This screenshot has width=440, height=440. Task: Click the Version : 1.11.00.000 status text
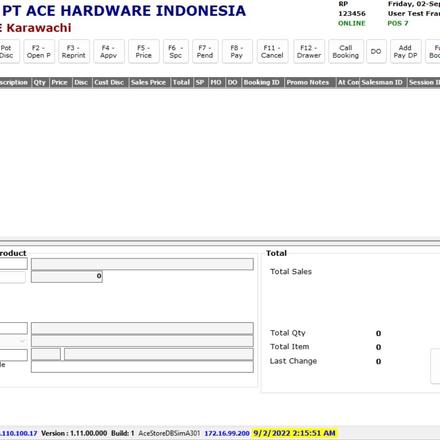tap(74, 433)
